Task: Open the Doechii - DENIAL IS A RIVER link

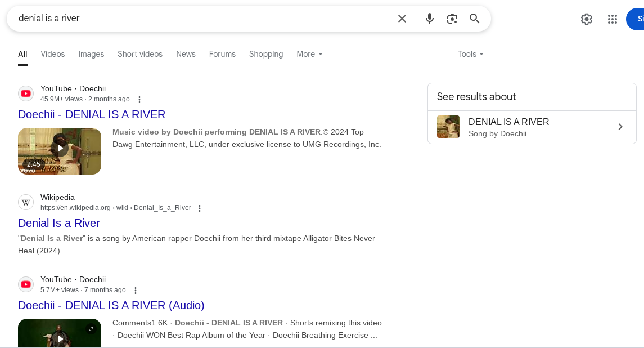Action: coord(92,114)
